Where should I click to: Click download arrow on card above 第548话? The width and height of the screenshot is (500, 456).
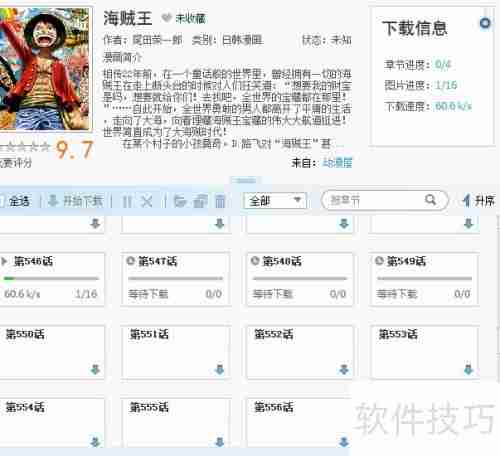click(x=344, y=223)
